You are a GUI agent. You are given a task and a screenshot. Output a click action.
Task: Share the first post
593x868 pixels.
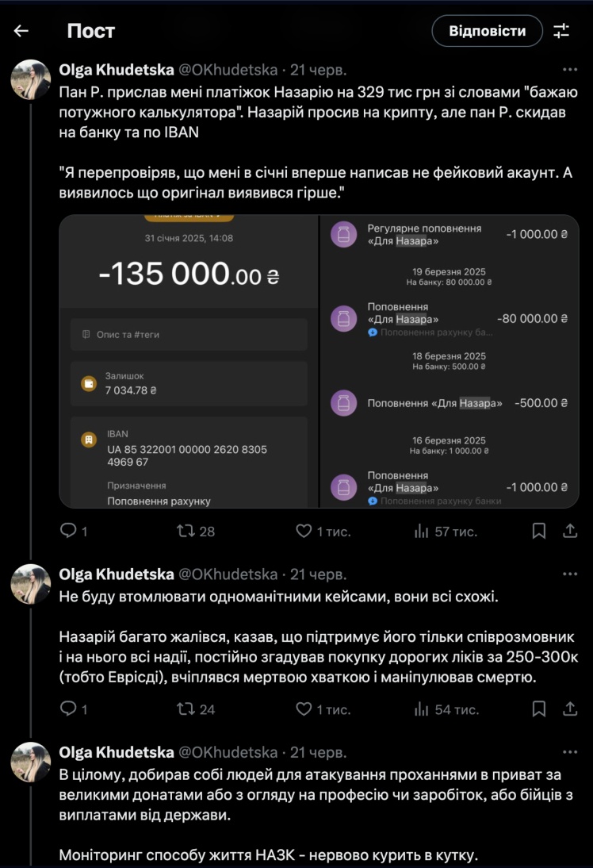click(569, 531)
